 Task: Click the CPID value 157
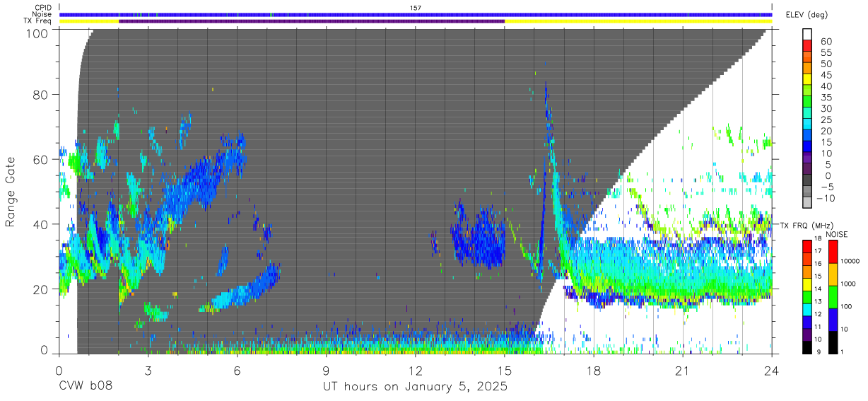coord(416,8)
